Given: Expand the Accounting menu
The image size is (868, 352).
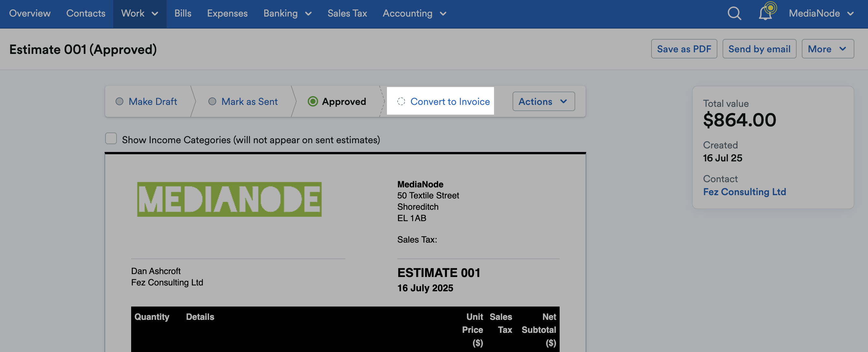Looking at the screenshot, I should [x=415, y=14].
